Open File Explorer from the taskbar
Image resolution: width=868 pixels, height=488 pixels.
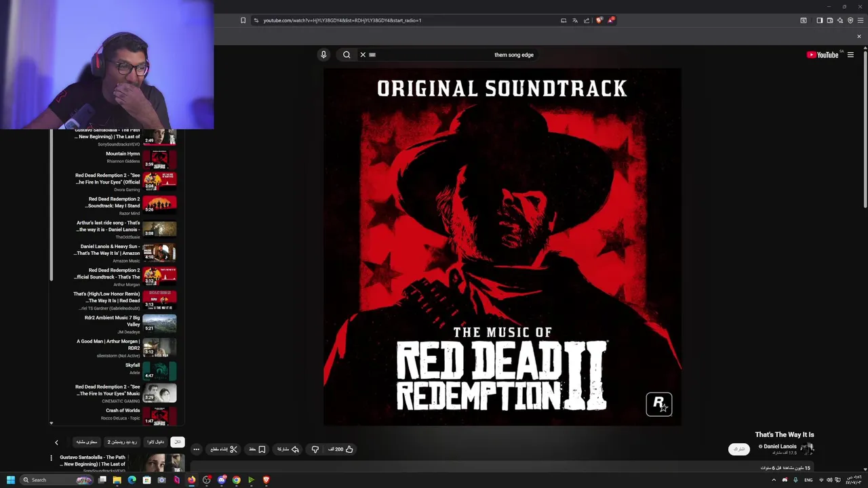[117, 480]
